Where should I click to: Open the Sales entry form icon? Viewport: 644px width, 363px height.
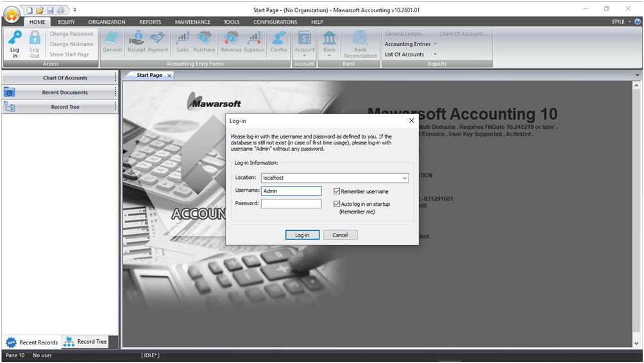click(x=183, y=40)
